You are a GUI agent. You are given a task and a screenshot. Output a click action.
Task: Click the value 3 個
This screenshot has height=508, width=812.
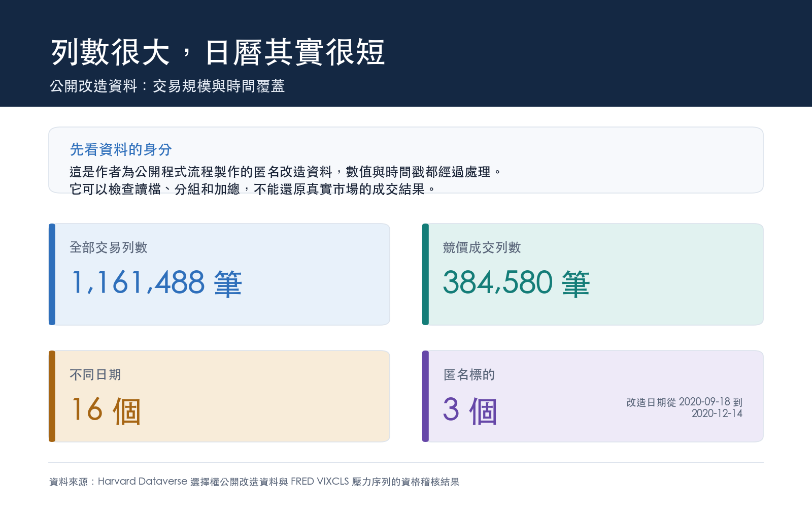470,410
